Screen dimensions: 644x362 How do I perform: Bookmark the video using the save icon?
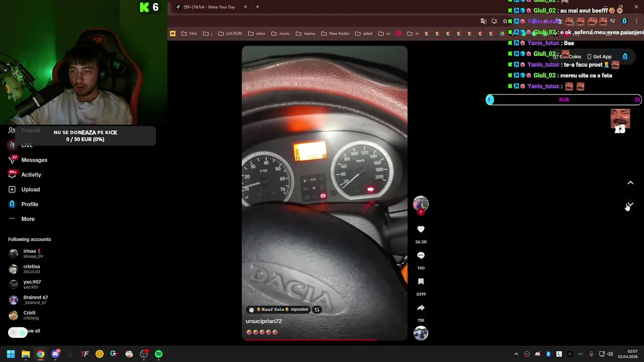[421, 282]
